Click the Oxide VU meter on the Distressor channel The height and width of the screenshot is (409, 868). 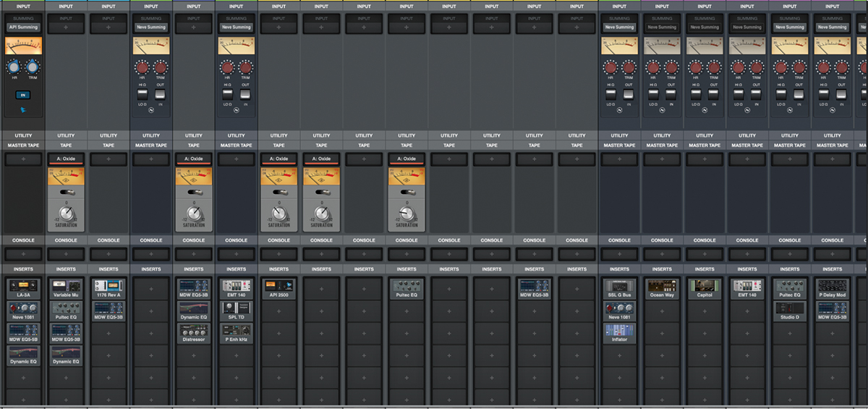tap(194, 176)
